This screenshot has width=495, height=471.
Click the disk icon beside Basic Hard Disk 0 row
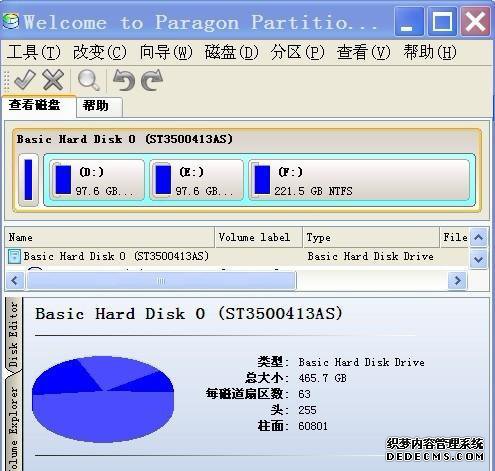[x=14, y=256]
